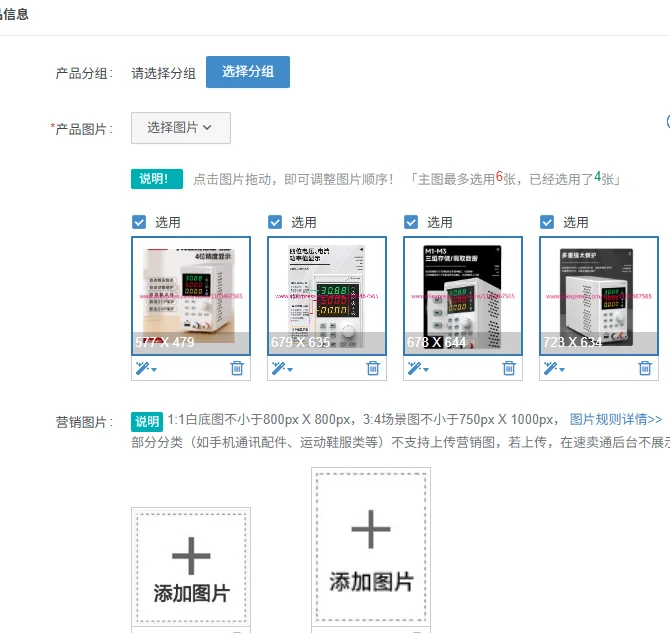Delete the 723 X 634 image with trash icon
This screenshot has height=633, width=670.
645,368
